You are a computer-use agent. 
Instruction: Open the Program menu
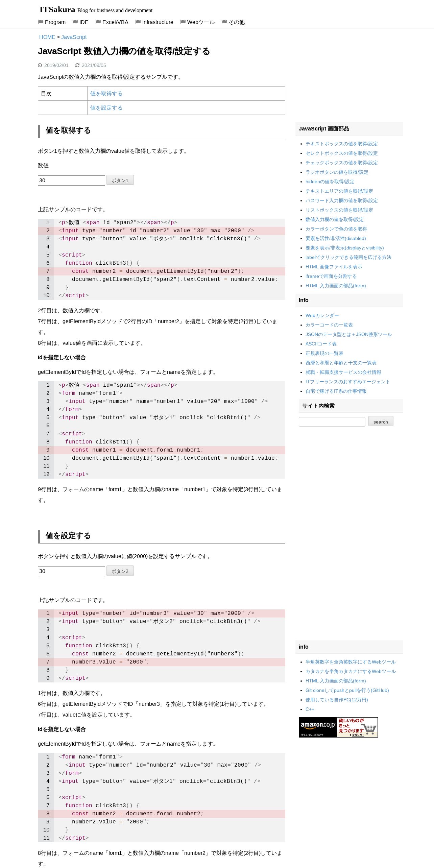pyautogui.click(x=55, y=22)
